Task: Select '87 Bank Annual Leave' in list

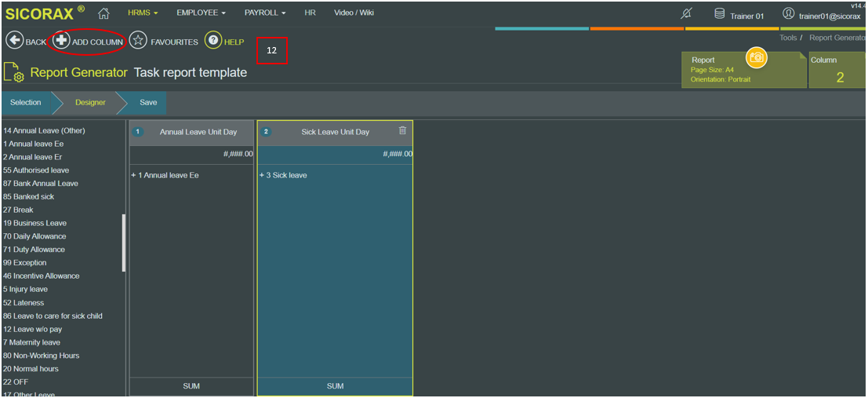Action: 41,184
